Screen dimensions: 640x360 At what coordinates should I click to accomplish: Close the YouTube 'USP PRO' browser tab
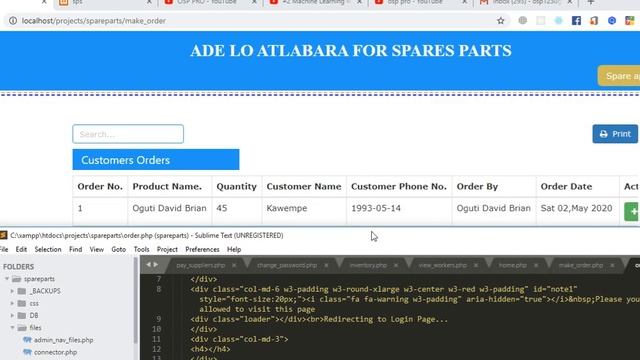click(254, 2)
